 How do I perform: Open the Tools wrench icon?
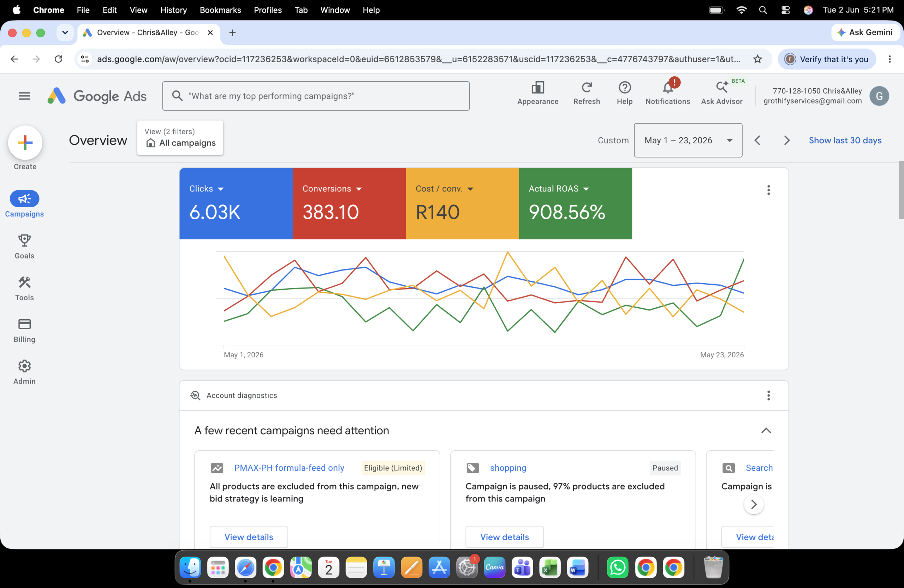(x=24, y=282)
